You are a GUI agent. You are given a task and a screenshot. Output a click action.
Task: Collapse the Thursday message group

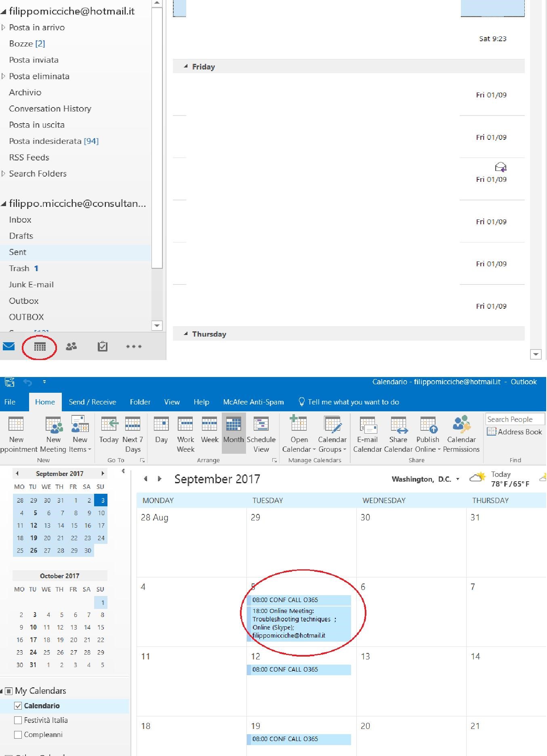coord(186,334)
